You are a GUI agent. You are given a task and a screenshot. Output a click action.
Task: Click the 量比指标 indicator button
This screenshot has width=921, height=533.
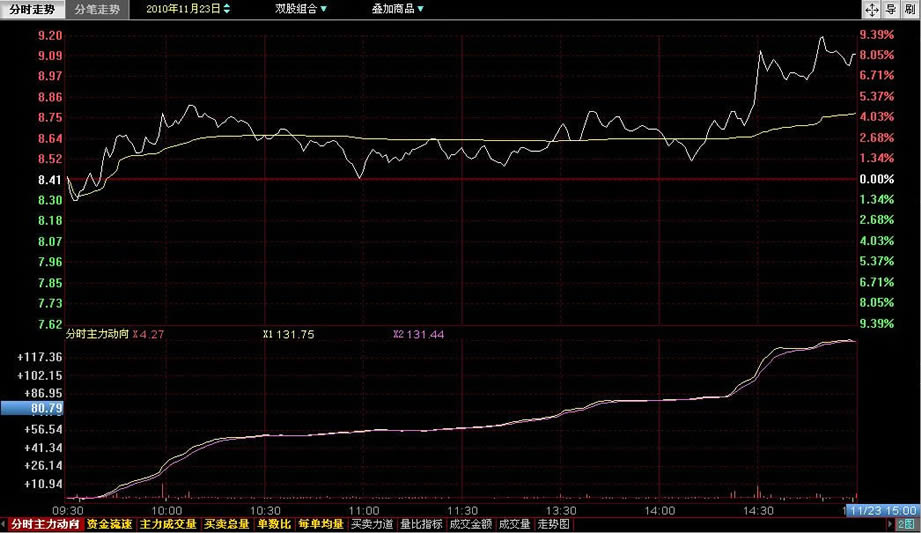[421, 523]
